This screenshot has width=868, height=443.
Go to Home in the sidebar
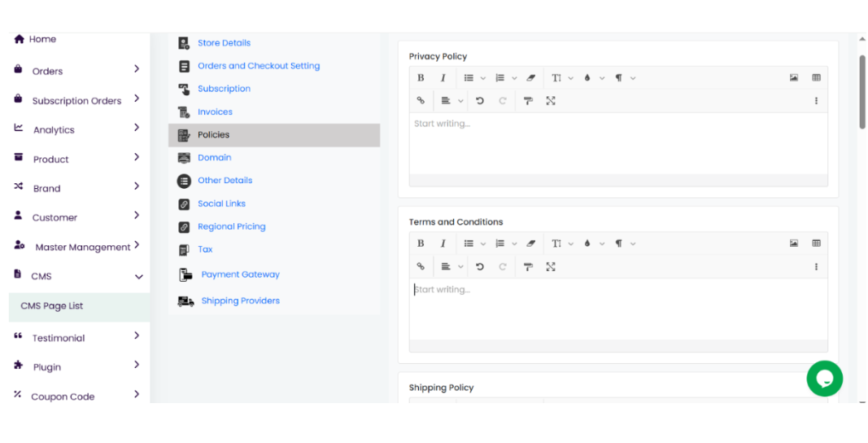42,39
